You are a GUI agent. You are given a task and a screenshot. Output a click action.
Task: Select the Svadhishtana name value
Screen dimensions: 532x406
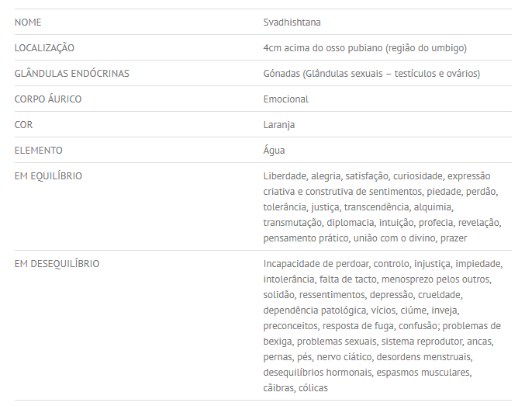click(x=292, y=22)
